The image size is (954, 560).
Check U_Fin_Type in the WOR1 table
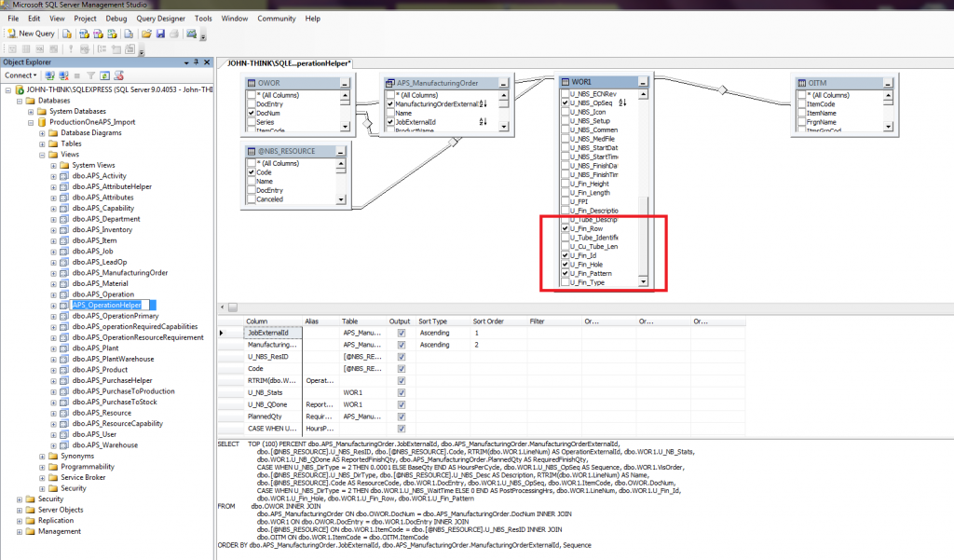(x=565, y=281)
